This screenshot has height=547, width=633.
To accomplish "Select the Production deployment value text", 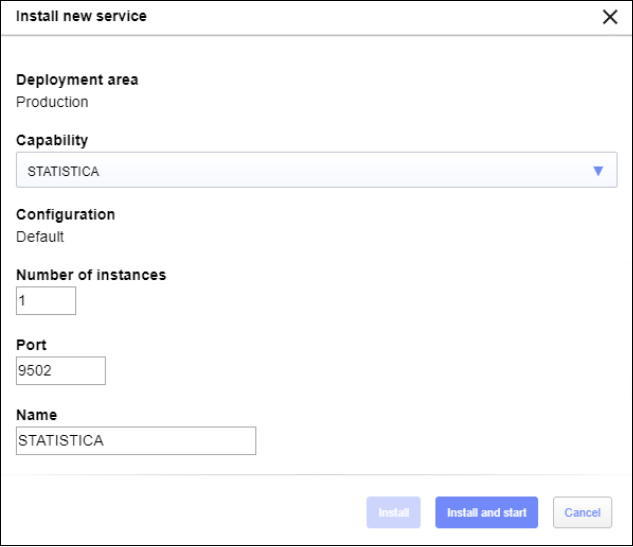I will click(52, 102).
